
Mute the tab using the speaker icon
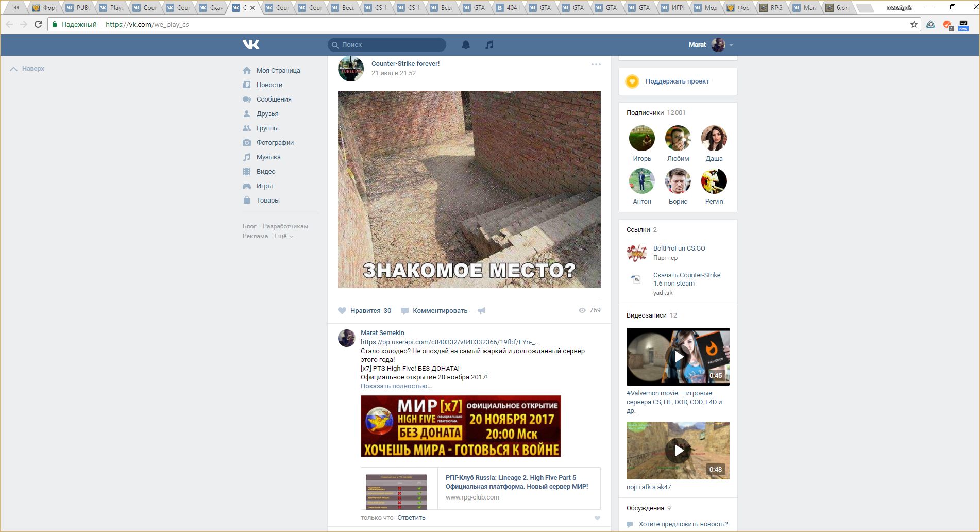tap(16, 8)
